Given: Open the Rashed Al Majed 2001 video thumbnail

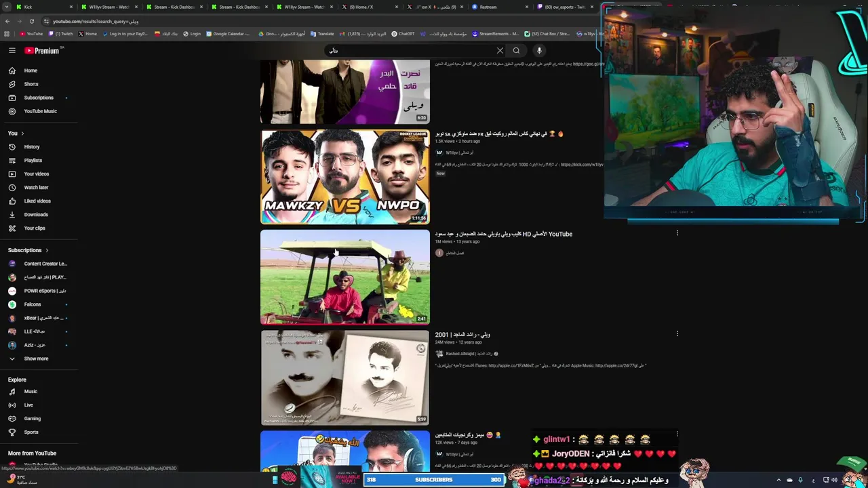Looking at the screenshot, I should coord(345,378).
